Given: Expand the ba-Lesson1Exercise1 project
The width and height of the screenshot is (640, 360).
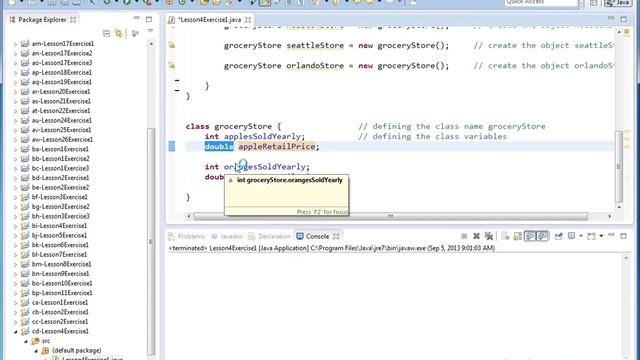Looking at the screenshot, I should click(16, 149).
